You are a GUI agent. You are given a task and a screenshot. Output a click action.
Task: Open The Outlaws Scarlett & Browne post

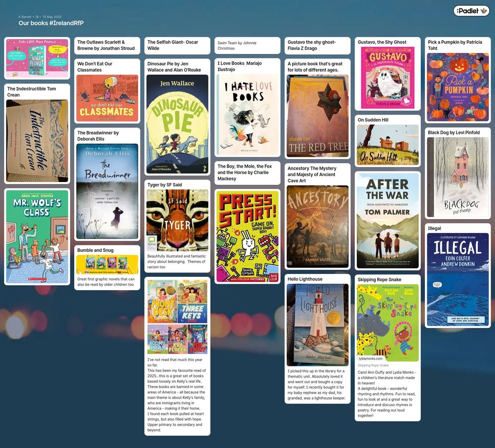point(107,45)
